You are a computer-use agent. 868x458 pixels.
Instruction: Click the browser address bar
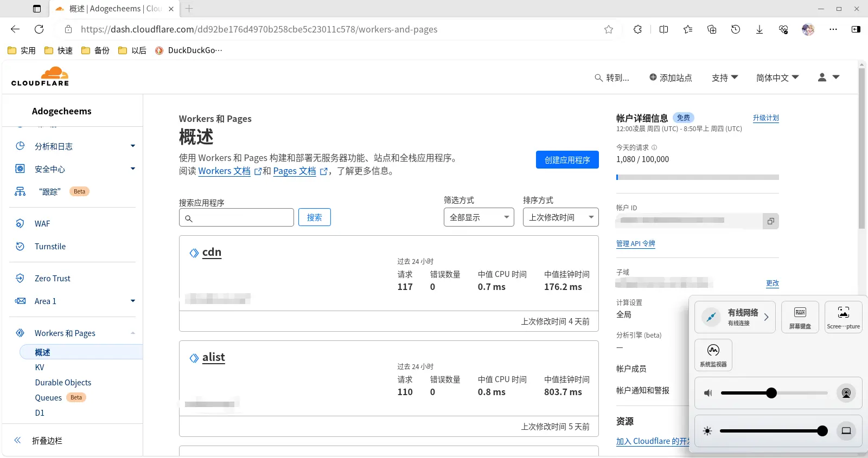336,29
